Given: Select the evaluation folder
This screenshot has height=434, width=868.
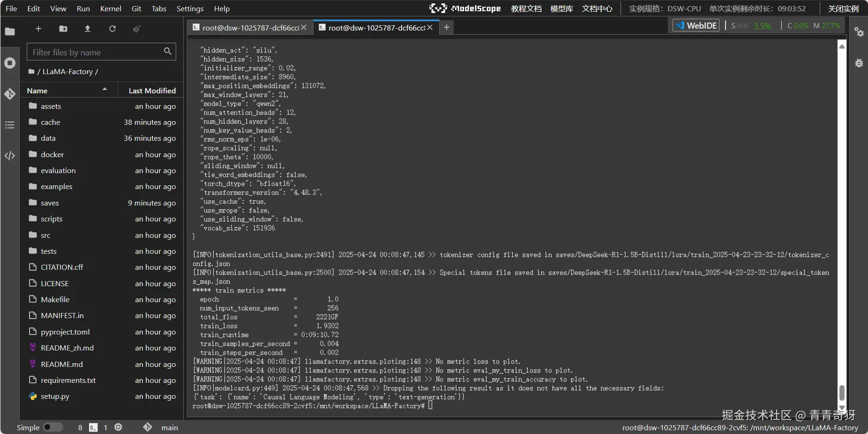Looking at the screenshot, I should 102,170.
